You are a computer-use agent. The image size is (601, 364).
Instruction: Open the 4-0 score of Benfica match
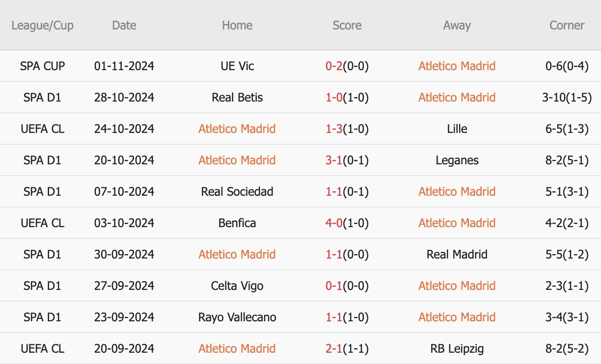click(333, 223)
